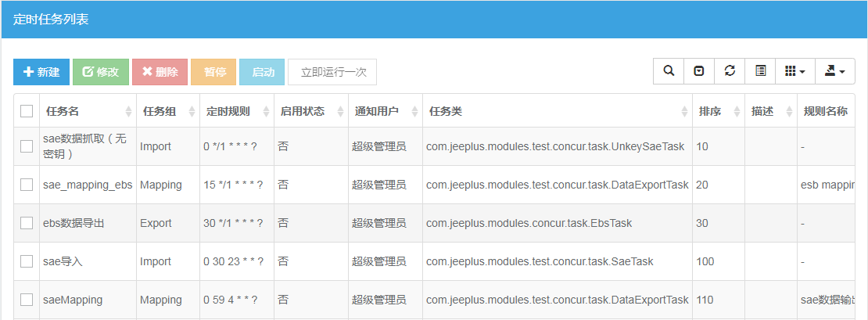Click the reset filter icon beside search

click(699, 71)
